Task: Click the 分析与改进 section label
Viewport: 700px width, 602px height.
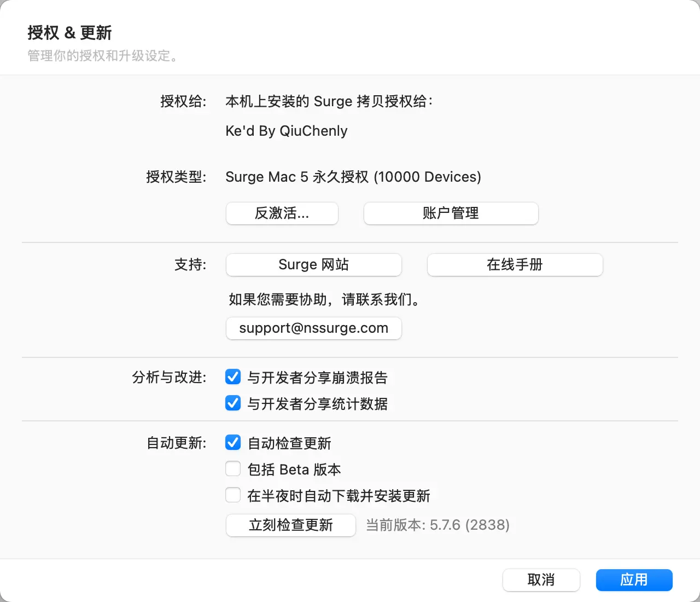Action: (169, 378)
